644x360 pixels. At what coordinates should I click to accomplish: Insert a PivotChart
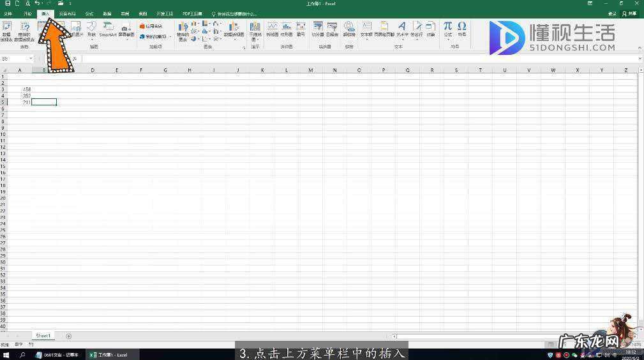point(234,30)
